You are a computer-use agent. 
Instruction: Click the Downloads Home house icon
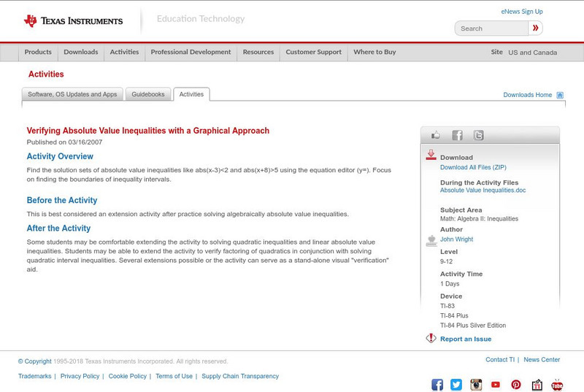click(560, 95)
